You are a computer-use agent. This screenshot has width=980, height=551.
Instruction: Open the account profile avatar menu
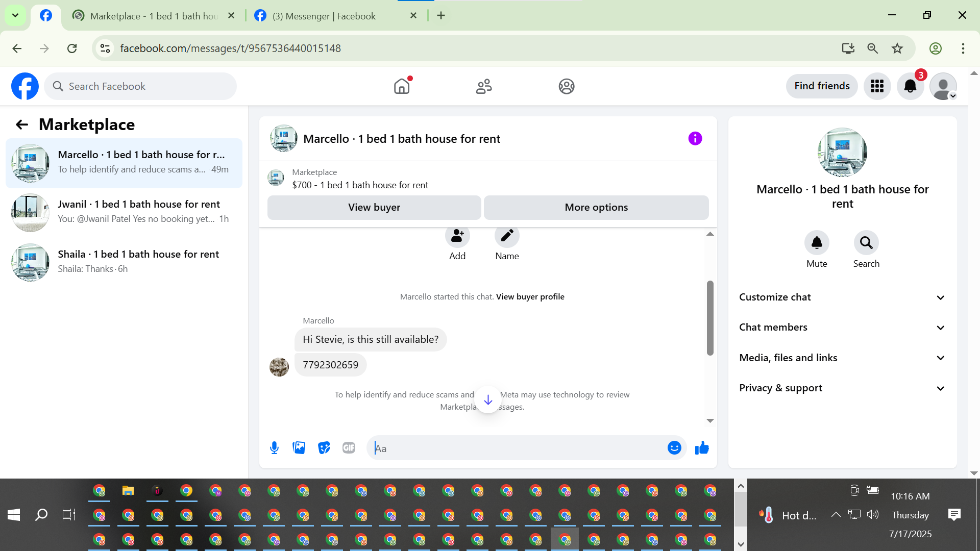point(943,86)
